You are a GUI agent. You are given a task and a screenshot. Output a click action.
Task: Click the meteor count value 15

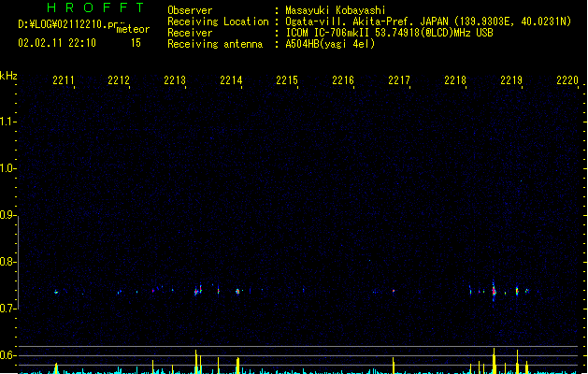pyautogui.click(x=136, y=43)
